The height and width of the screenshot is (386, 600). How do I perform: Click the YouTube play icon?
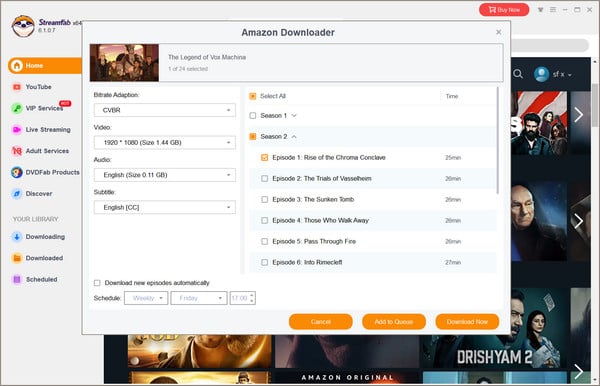coord(16,87)
